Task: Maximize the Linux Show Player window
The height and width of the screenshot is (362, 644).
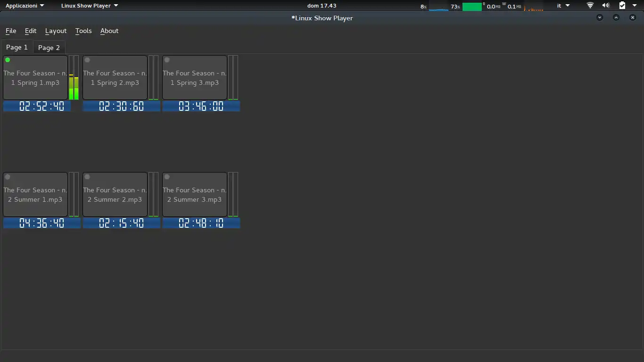Action: coord(616,17)
